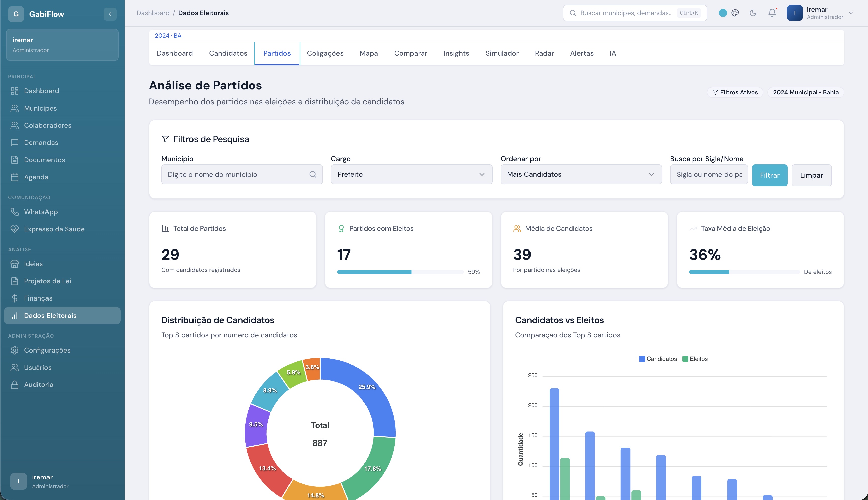Open the Simulador tab
The height and width of the screenshot is (500, 868).
pos(502,53)
